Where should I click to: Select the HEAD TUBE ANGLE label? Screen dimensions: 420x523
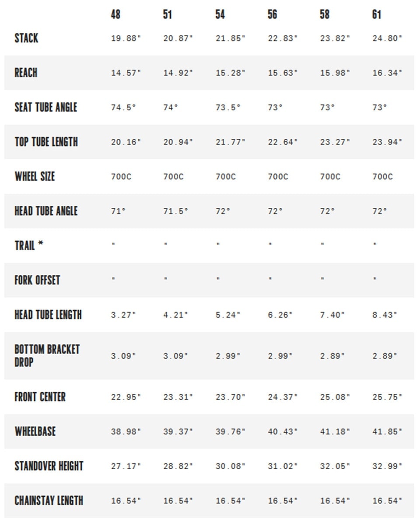[46, 211]
